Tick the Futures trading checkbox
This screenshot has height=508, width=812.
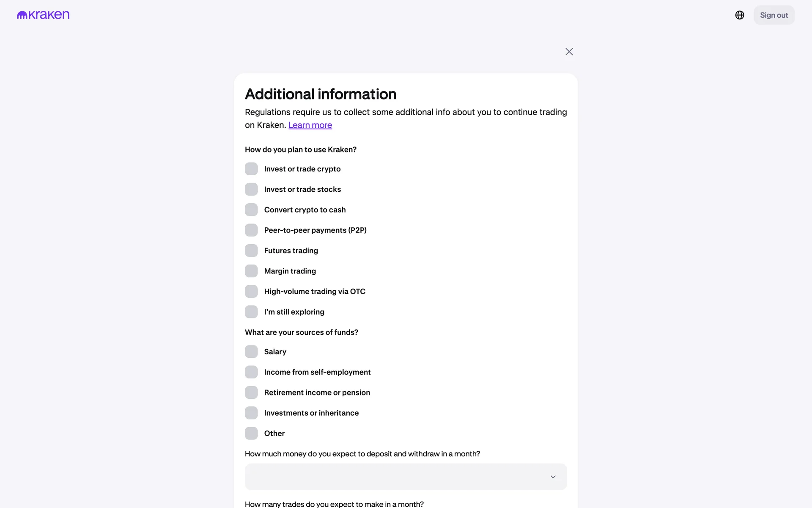click(251, 251)
